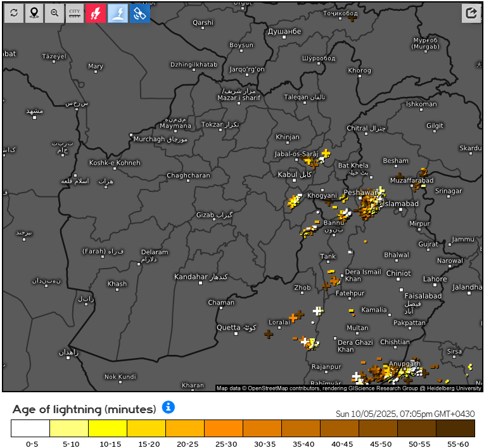Click the Islamabad city label

[x=401, y=203]
